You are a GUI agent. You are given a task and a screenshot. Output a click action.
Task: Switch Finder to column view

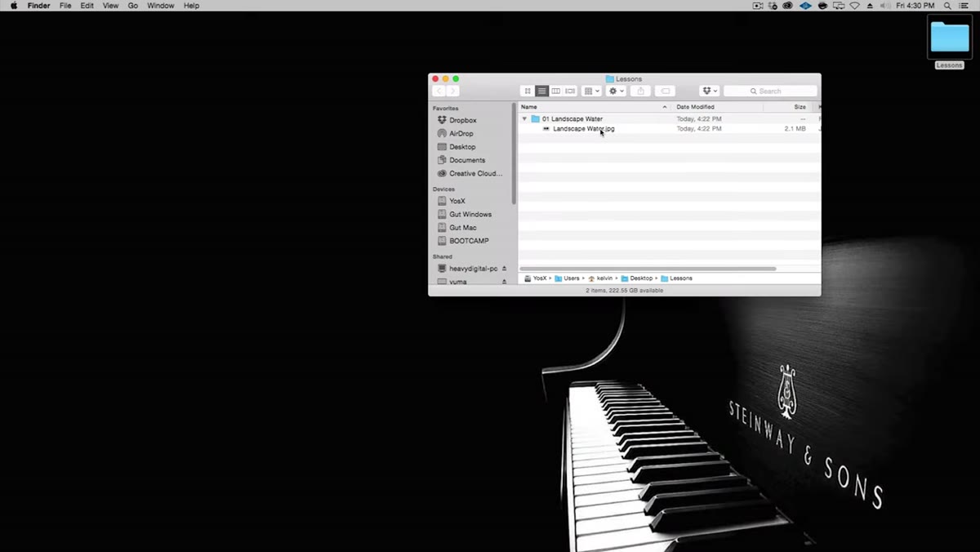[x=555, y=91]
